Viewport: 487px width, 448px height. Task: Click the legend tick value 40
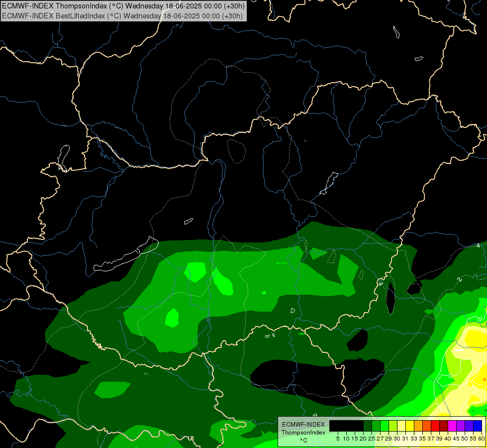click(x=448, y=439)
